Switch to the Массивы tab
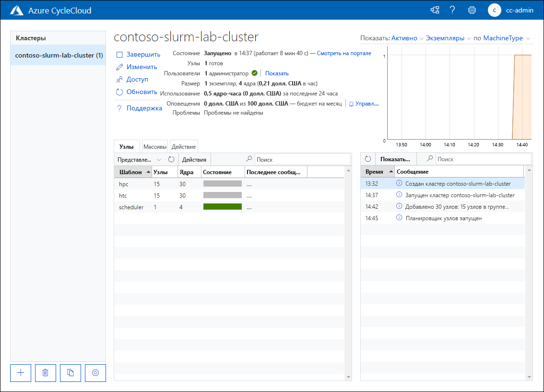 [155, 147]
